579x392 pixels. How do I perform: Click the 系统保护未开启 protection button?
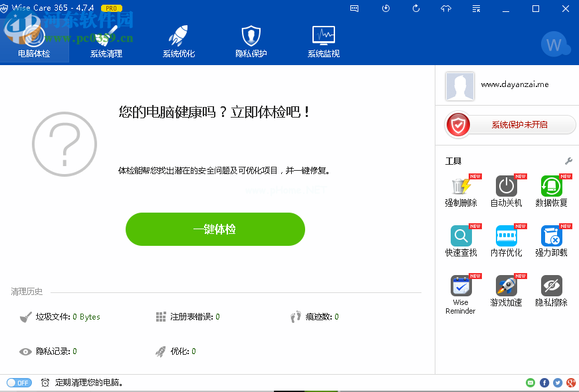point(510,125)
